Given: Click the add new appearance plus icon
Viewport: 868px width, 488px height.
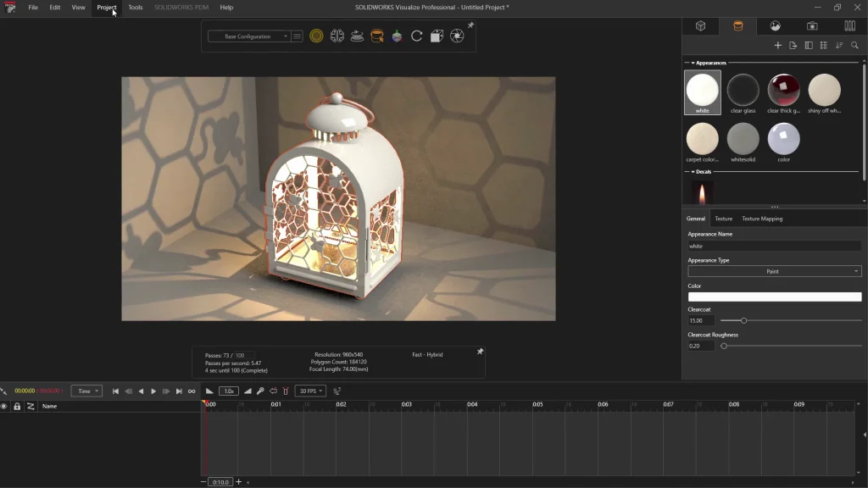Looking at the screenshot, I should (x=778, y=45).
